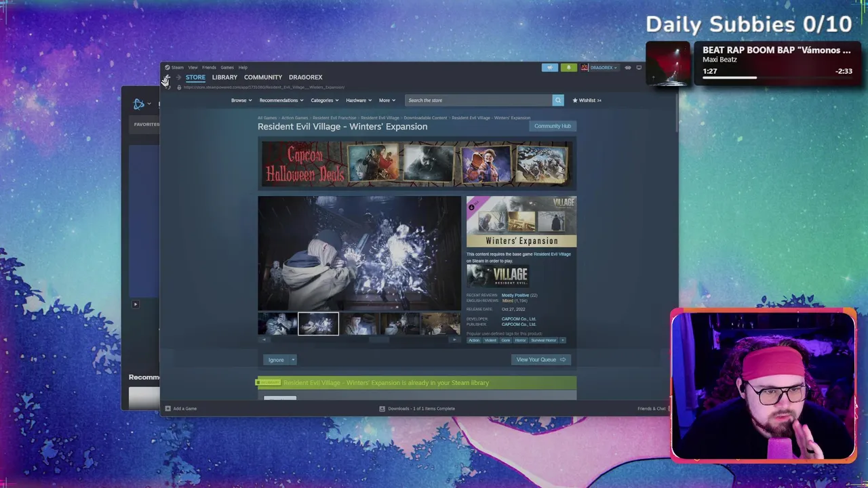The height and width of the screenshot is (488, 868).
Task: Open the green notifications bell icon
Action: click(x=569, y=68)
